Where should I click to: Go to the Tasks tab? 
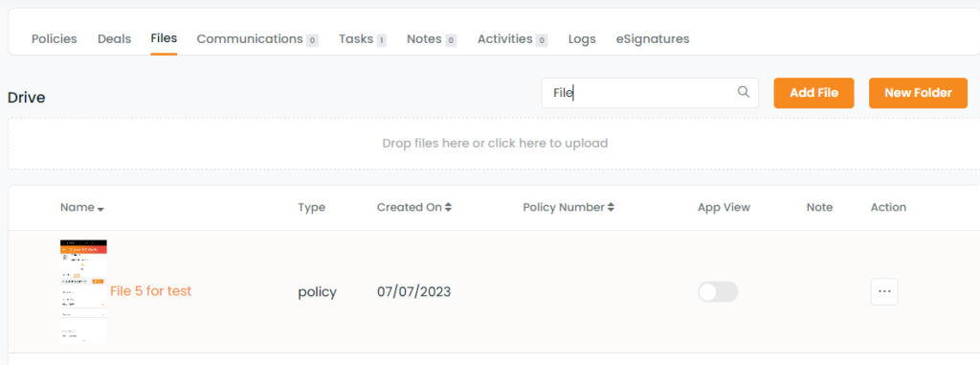click(363, 39)
